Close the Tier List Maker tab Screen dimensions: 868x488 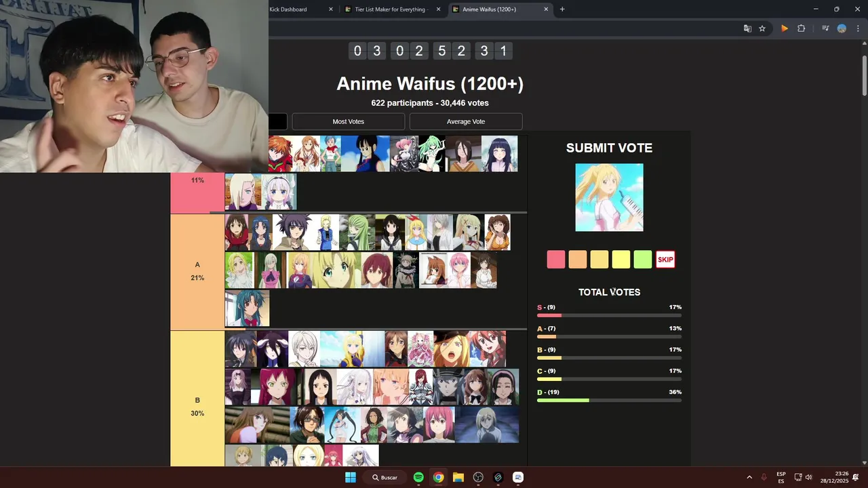[x=438, y=9]
